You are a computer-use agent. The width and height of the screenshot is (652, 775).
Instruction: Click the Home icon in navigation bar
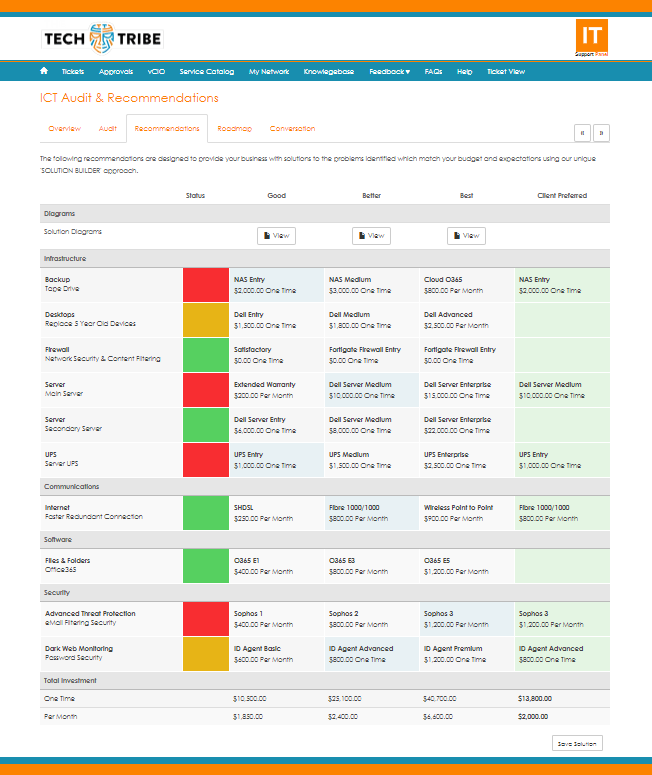44,72
